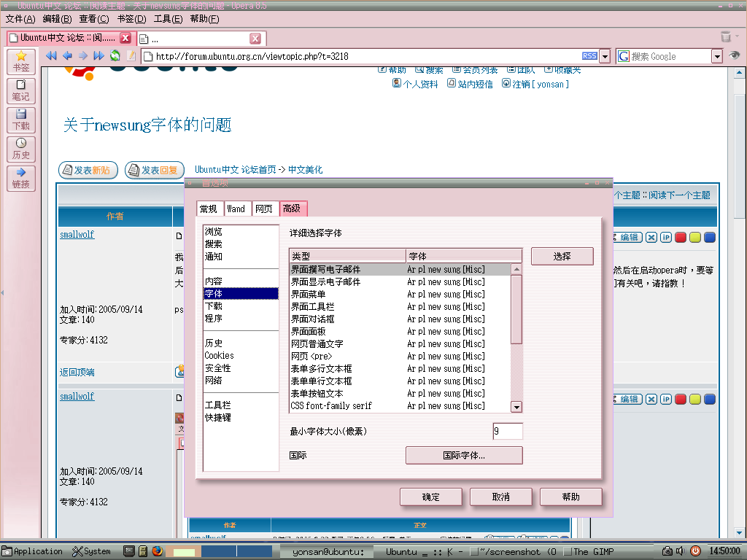The width and height of the screenshot is (747, 560).
Task: Click the red power icon in the system tray
Action: pos(695,551)
